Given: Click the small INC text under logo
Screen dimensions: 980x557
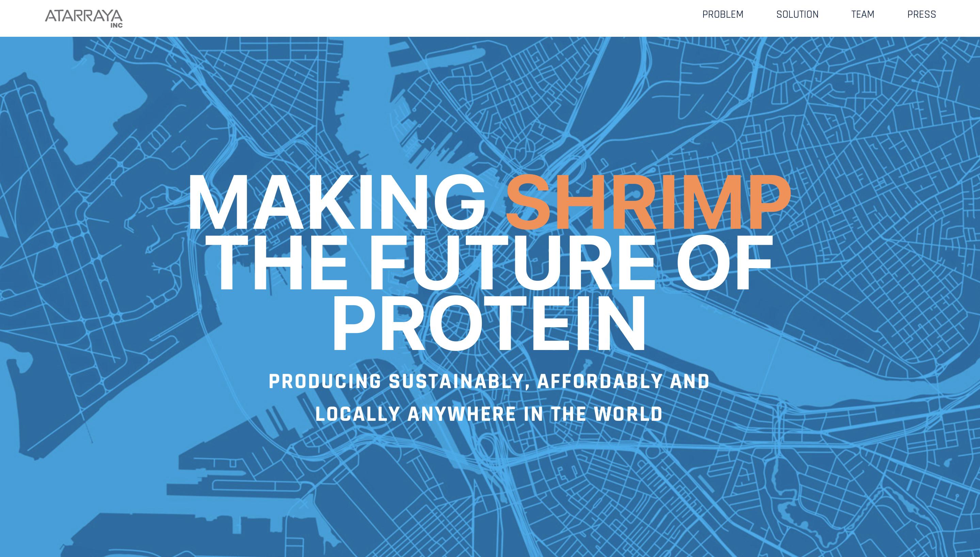Looking at the screenshot, I should coord(116,26).
